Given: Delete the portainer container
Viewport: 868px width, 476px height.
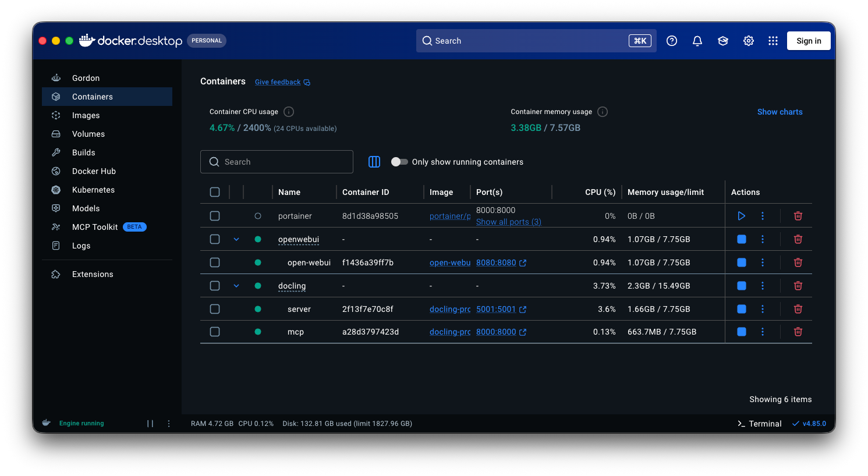Looking at the screenshot, I should pyautogui.click(x=798, y=216).
